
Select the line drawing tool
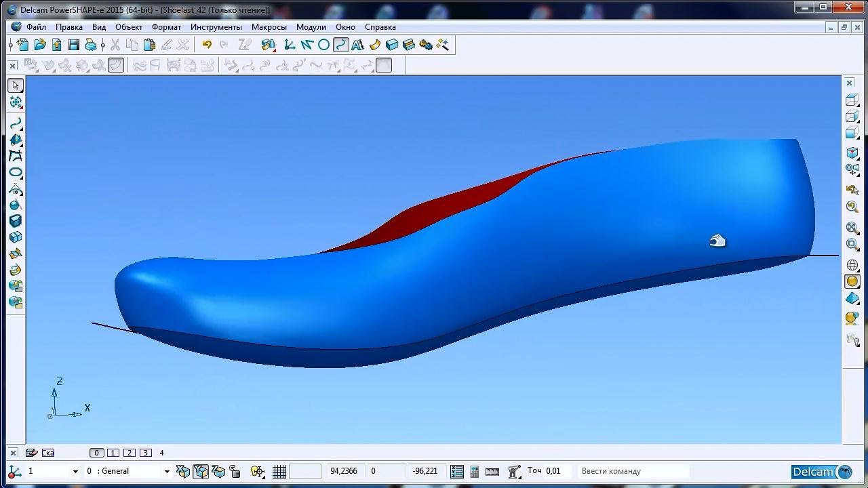(307, 45)
